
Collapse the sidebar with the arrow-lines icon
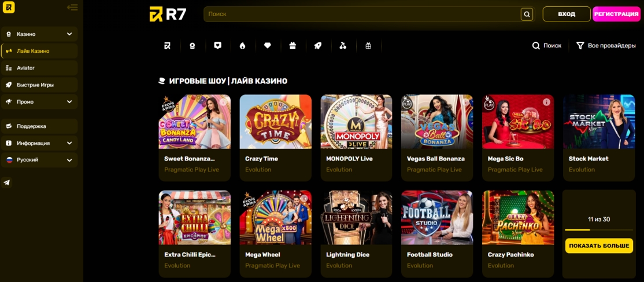click(72, 8)
